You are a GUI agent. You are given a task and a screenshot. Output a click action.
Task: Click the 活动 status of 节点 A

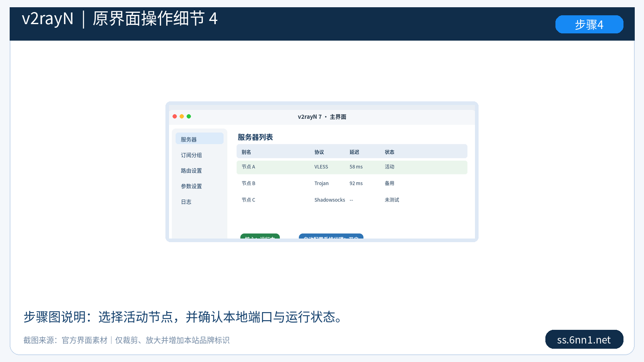pos(389,167)
